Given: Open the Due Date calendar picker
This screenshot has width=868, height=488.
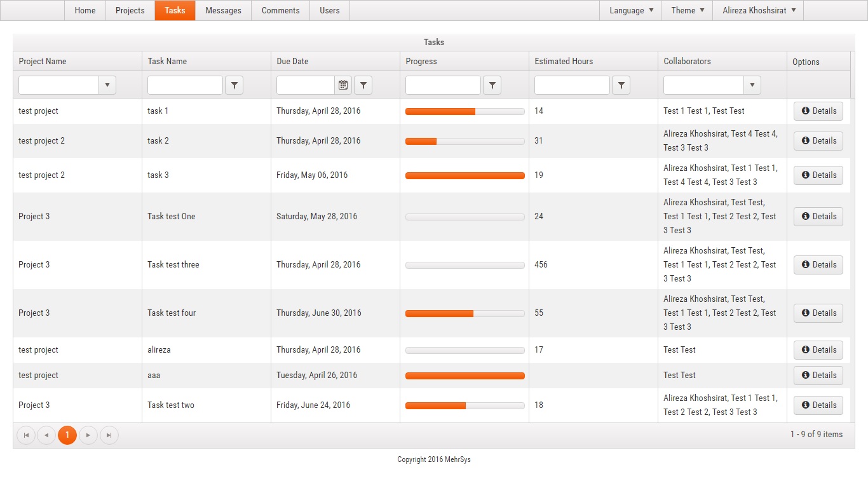Looking at the screenshot, I should click(x=343, y=85).
